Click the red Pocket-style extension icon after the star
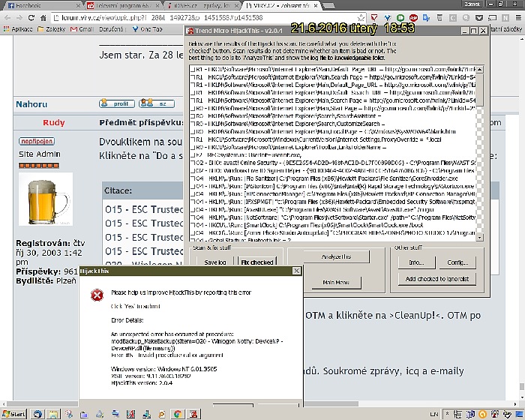525x420 pixels. (374, 18)
